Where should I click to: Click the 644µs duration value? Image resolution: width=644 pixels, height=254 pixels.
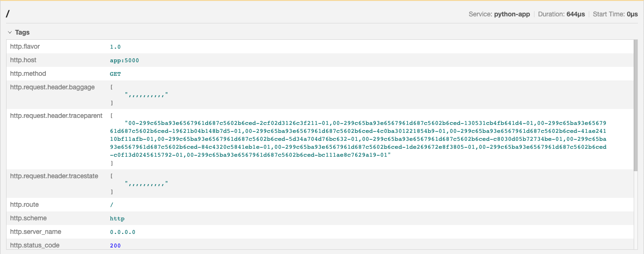pos(575,15)
